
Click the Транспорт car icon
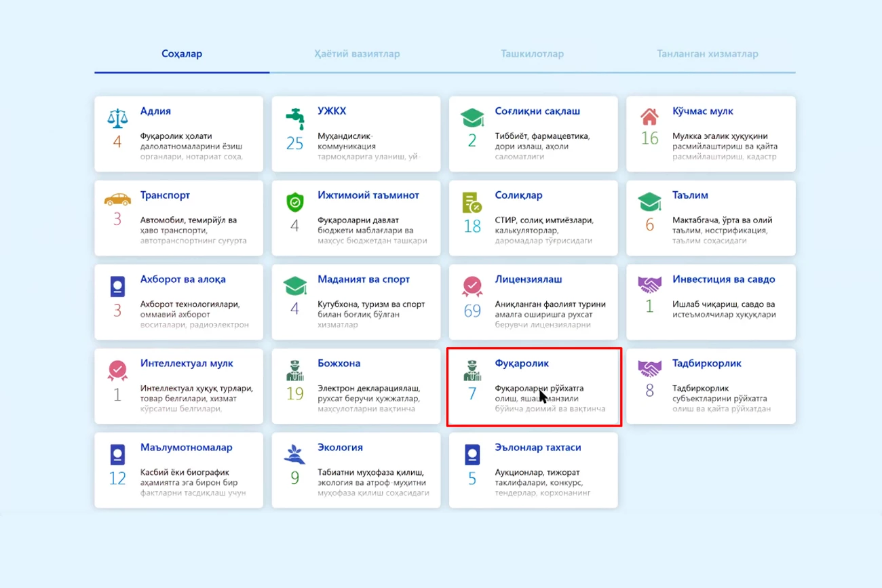pyautogui.click(x=117, y=199)
